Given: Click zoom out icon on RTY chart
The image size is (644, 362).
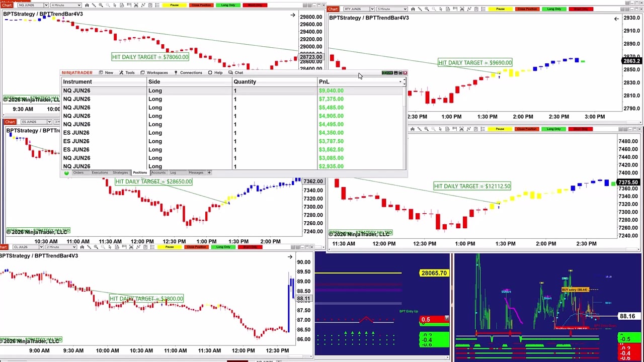Looking at the screenshot, I should pos(434,9).
